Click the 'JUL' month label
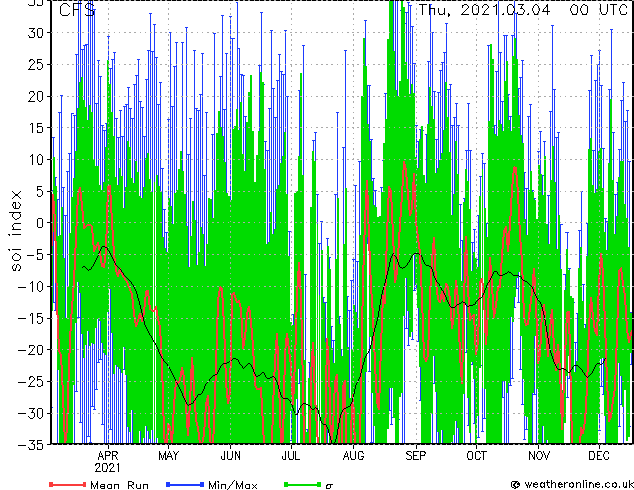This screenshot has width=634, height=490. (x=291, y=456)
